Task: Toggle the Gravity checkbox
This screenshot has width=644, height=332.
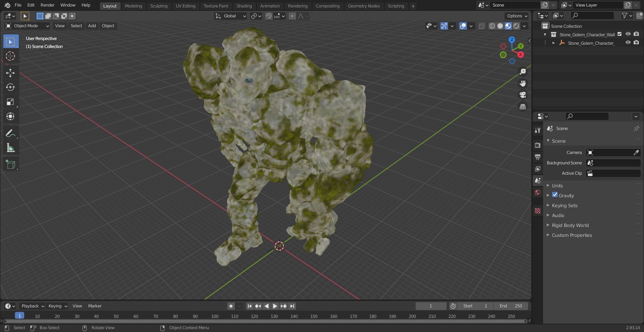Action: coord(555,195)
